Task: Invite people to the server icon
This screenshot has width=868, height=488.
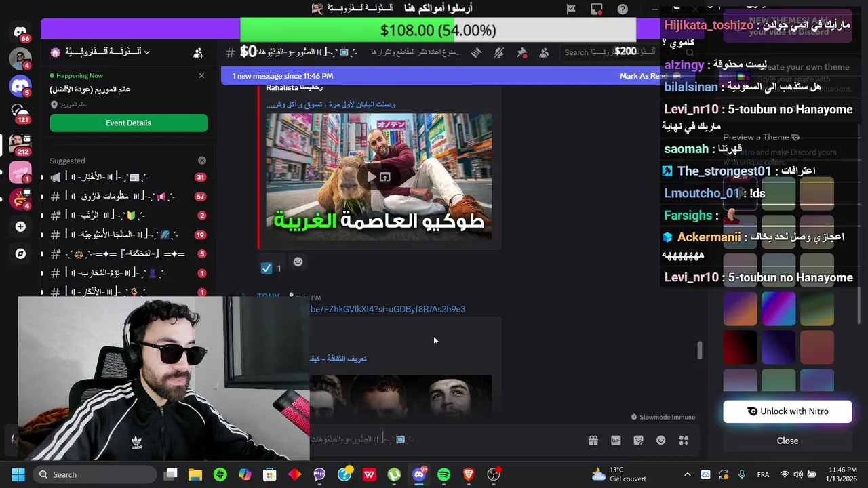Action: [x=198, y=52]
